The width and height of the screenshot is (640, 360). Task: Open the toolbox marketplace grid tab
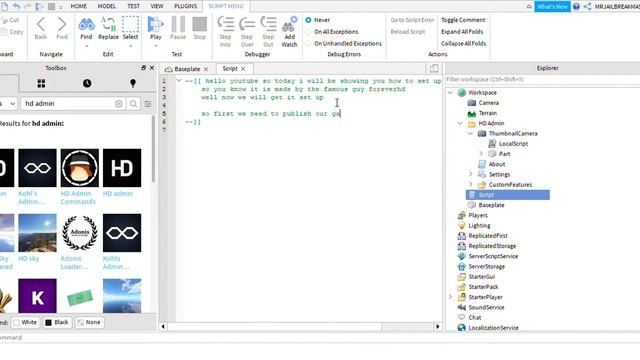41,83
